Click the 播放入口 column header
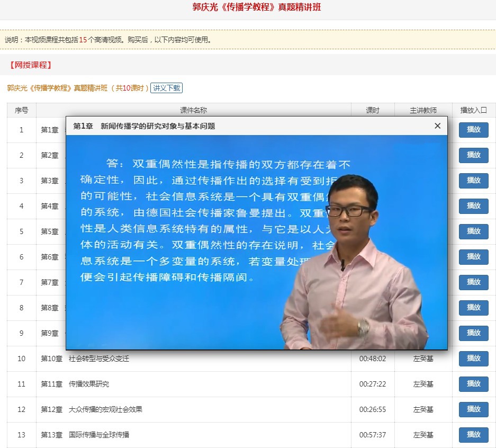496x448 pixels. (473, 110)
